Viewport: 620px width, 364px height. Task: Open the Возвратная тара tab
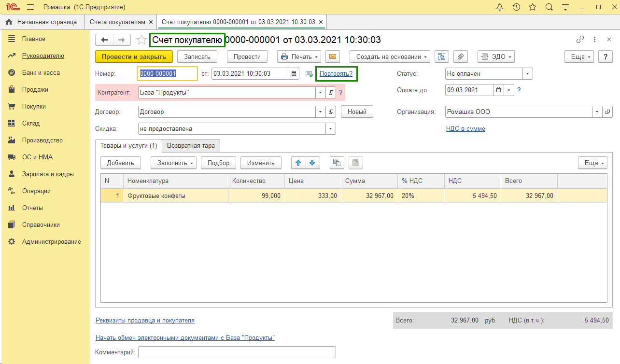pyautogui.click(x=191, y=145)
